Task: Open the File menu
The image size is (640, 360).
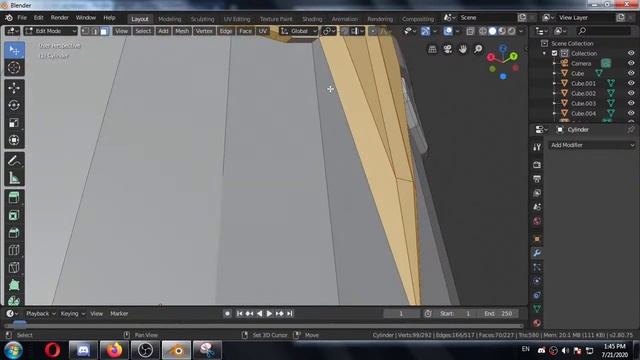Action: (22, 18)
